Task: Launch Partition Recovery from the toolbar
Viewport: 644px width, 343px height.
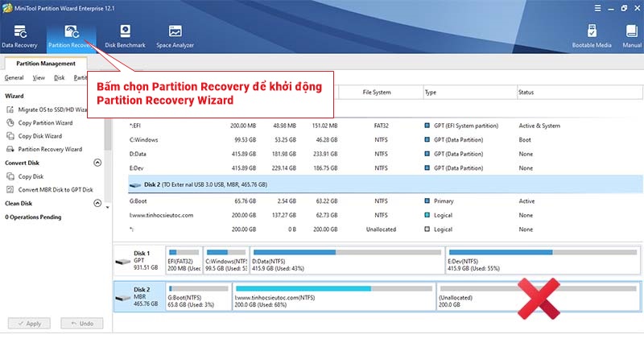Action: (x=71, y=36)
